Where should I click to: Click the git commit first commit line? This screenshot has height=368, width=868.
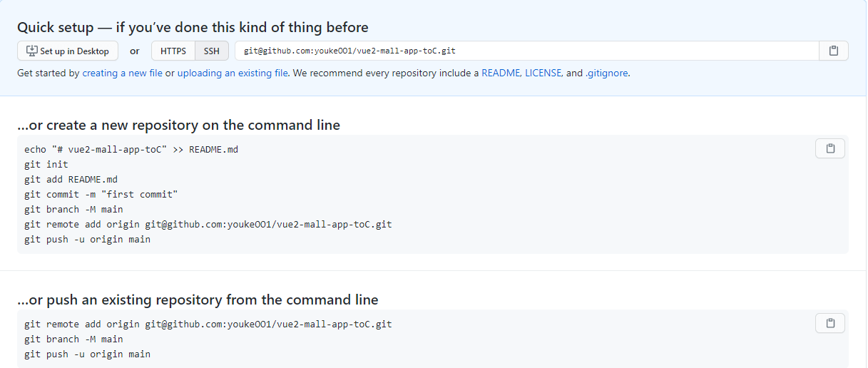point(101,194)
